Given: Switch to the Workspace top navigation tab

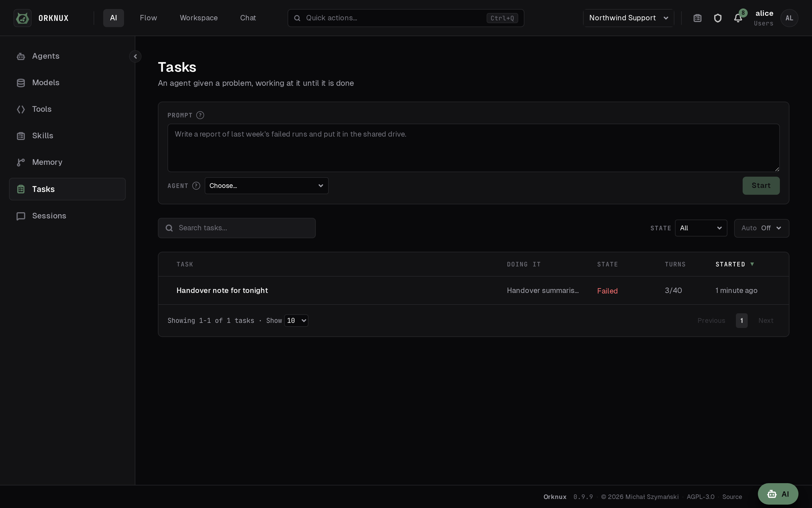Looking at the screenshot, I should pos(199,18).
